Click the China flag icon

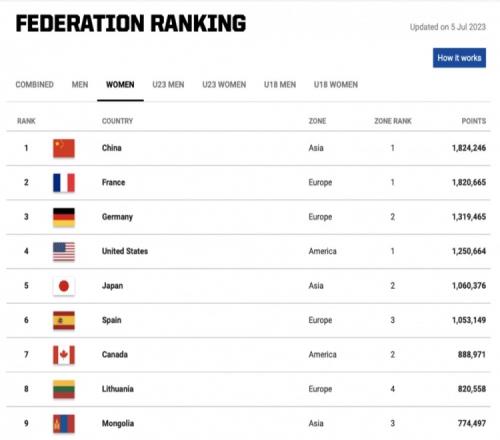coord(64,148)
